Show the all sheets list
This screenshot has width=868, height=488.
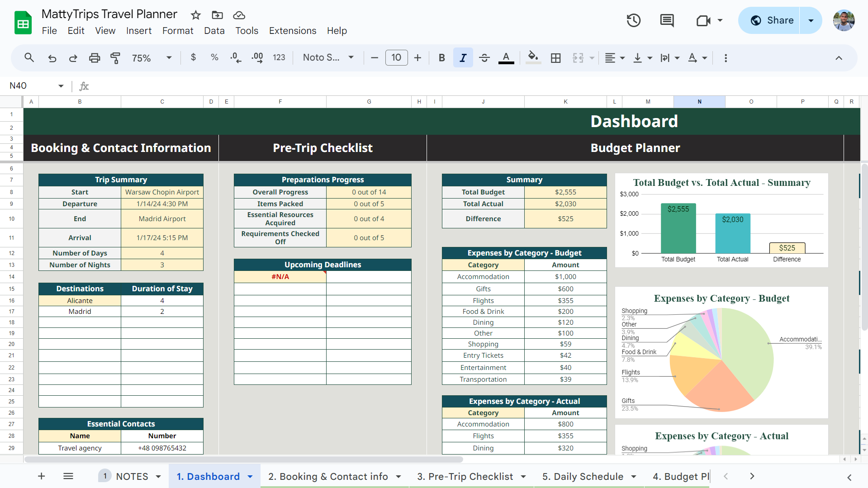[x=68, y=476]
